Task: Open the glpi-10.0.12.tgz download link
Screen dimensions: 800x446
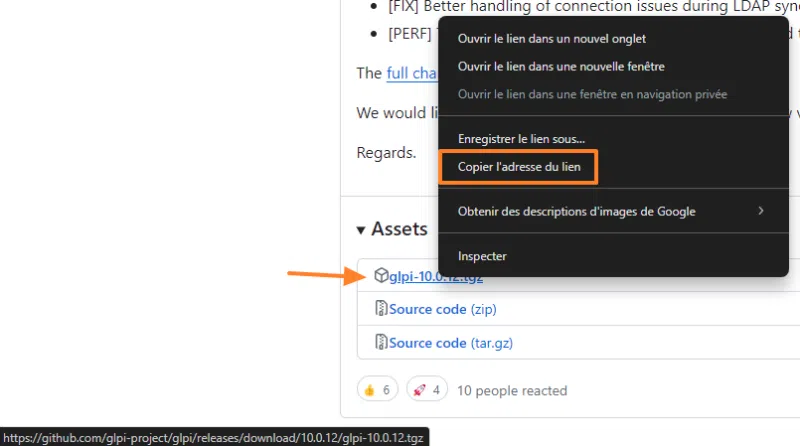Action: tap(436, 276)
